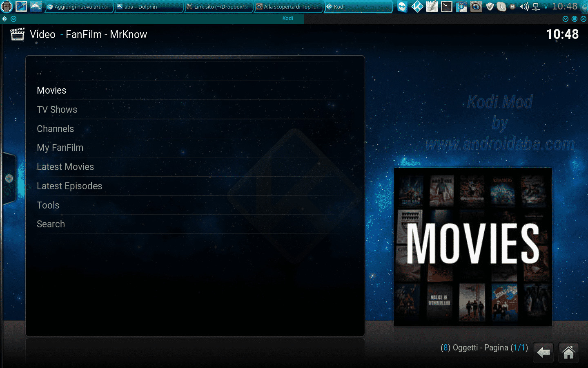Close the Kodi window
Screen dimensions: 588x368
tap(584, 19)
